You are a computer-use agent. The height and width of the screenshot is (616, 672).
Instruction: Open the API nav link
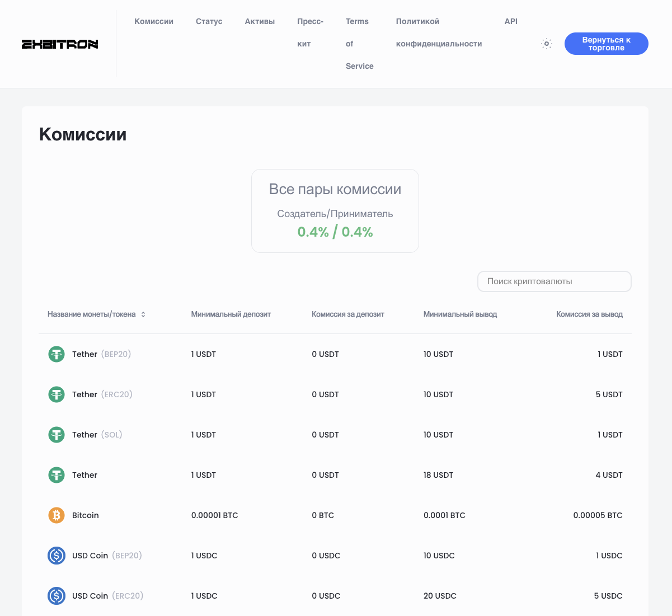point(511,21)
